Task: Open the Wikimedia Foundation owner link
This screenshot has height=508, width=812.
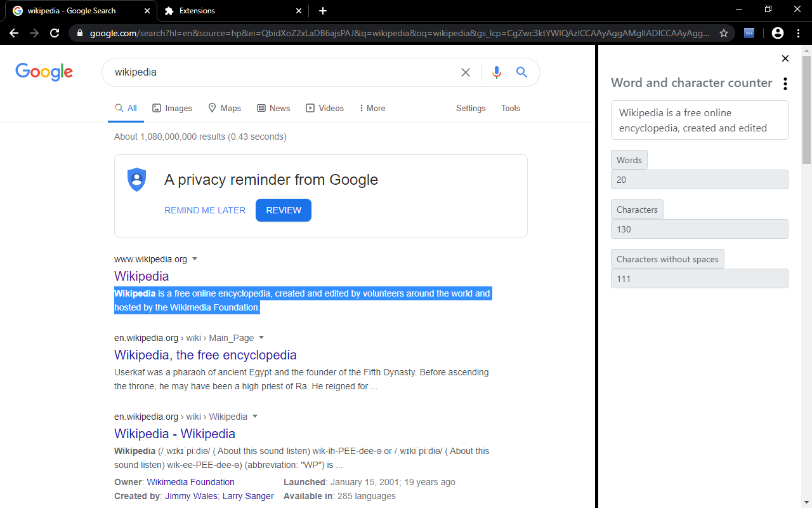Action: click(x=191, y=482)
